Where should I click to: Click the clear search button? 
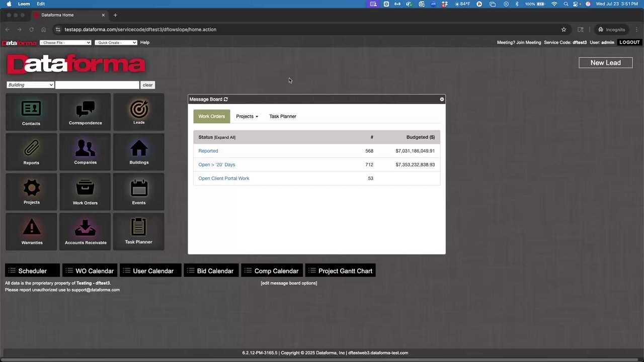tap(147, 85)
